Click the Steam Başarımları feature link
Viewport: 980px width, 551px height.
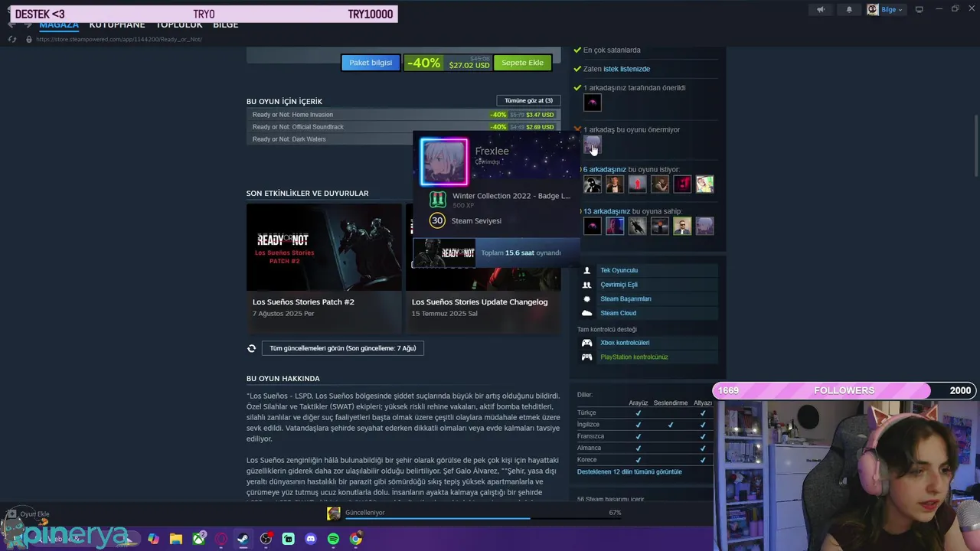tap(626, 299)
